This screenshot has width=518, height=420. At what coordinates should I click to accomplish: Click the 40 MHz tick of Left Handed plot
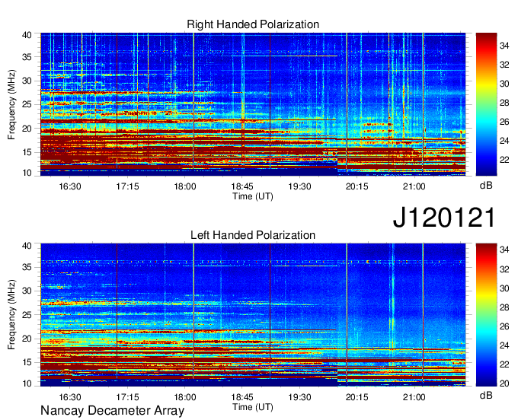27,246
